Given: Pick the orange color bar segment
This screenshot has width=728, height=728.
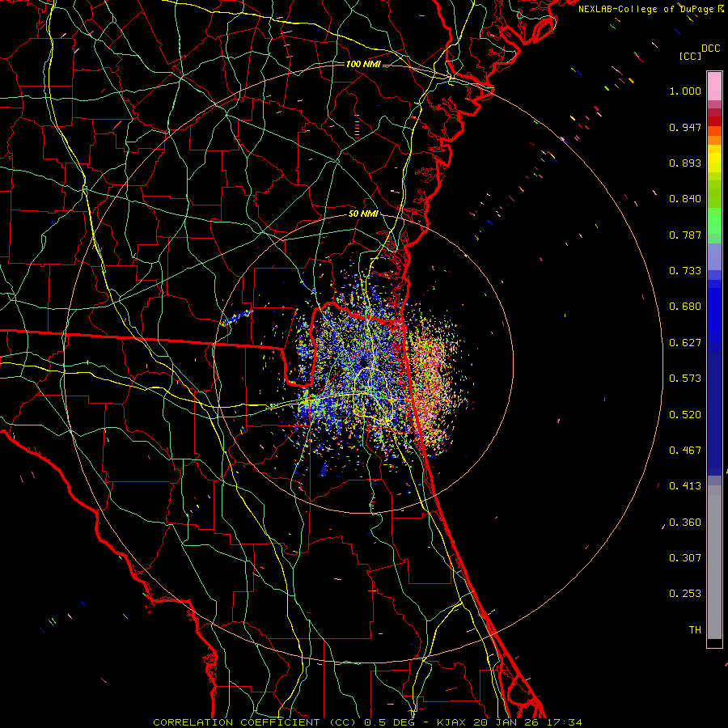Looking at the screenshot, I should point(714,140).
